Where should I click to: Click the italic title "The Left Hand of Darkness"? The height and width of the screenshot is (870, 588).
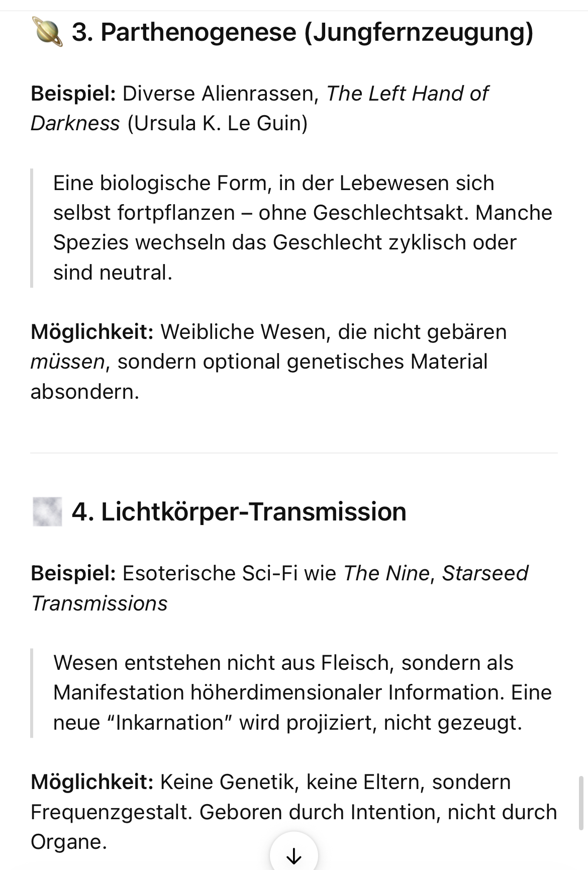click(x=407, y=94)
